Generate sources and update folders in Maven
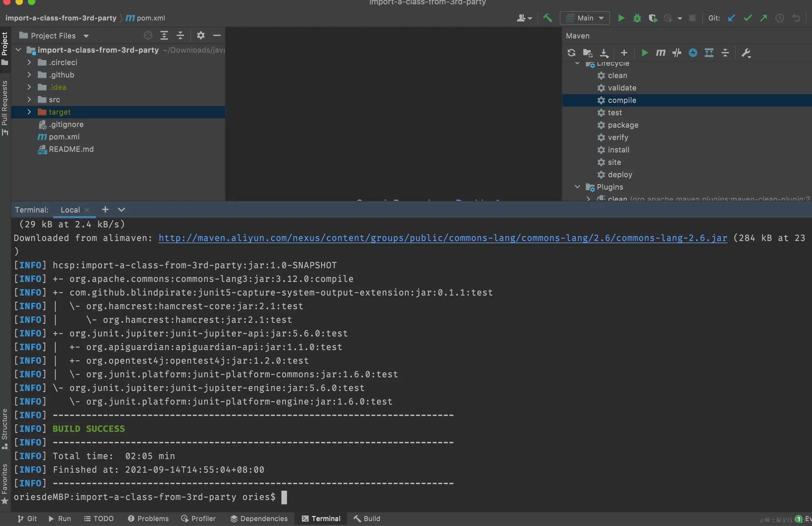 (588, 53)
